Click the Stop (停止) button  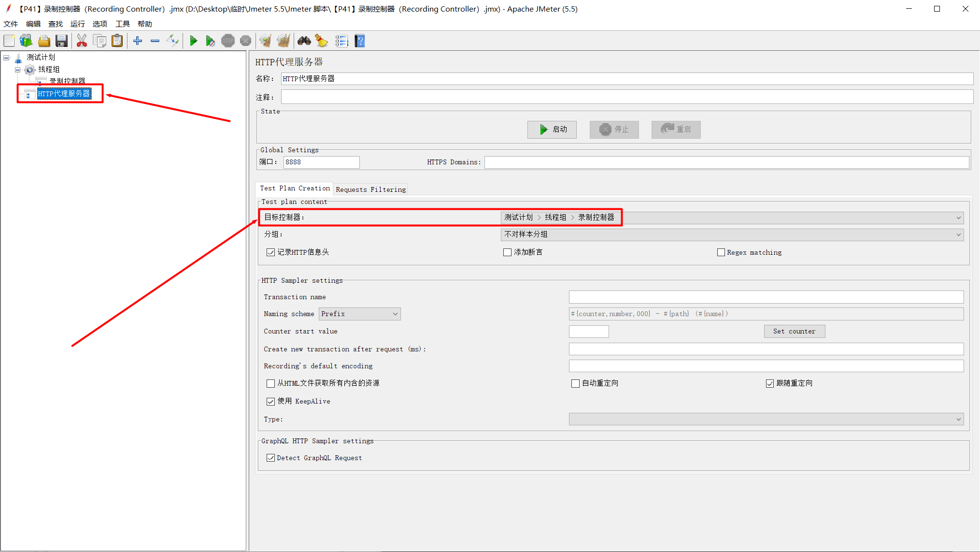[x=614, y=129]
